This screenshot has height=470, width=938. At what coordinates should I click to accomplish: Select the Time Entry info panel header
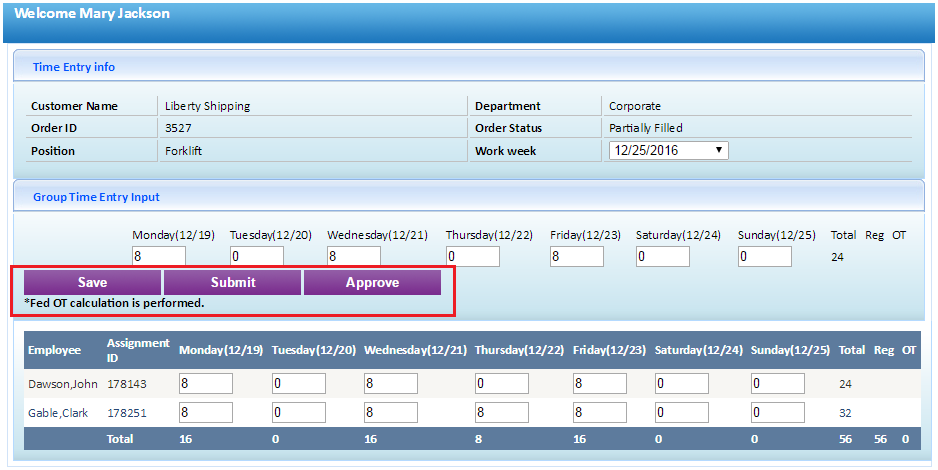click(x=469, y=66)
